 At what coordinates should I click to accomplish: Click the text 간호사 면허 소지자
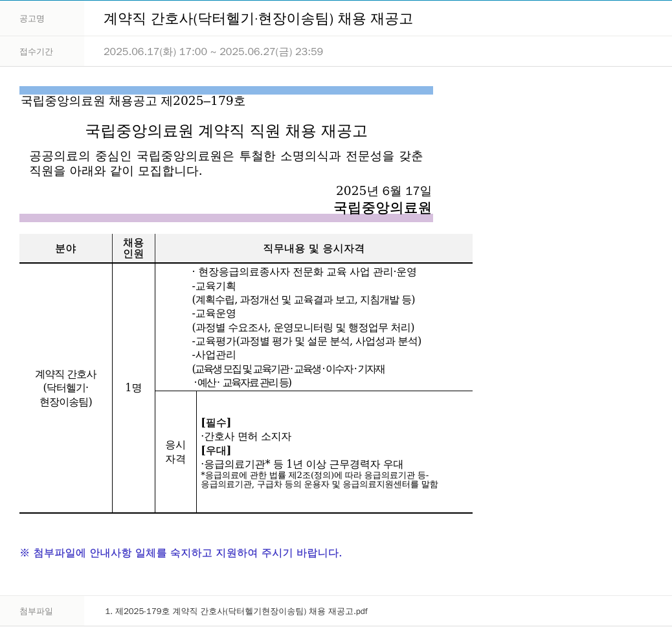coord(246,437)
